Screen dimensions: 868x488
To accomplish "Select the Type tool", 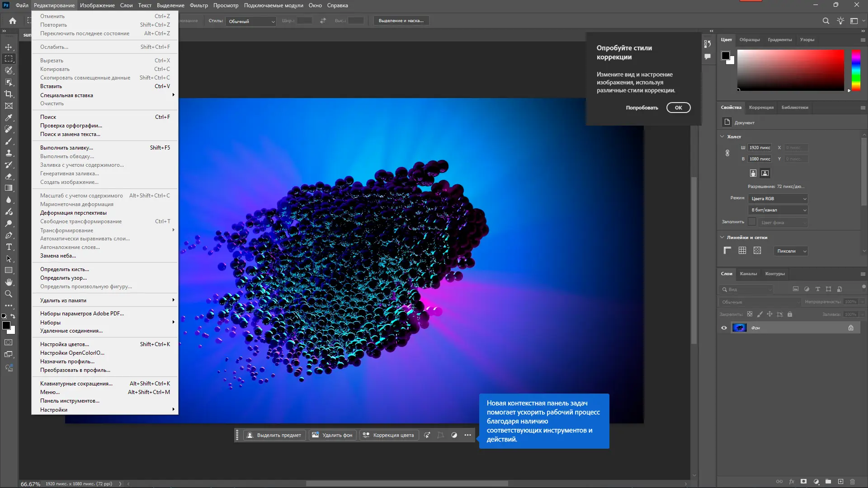I will coord(9,247).
